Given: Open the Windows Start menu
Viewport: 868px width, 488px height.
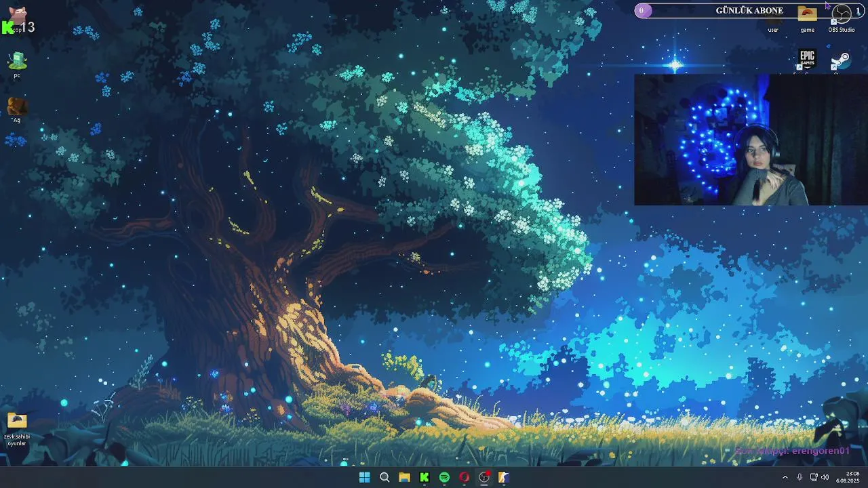Looking at the screenshot, I should (364, 477).
